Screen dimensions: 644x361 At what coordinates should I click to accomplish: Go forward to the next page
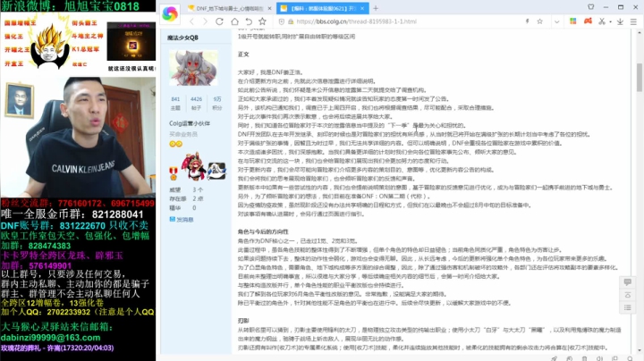pyautogui.click(x=205, y=21)
